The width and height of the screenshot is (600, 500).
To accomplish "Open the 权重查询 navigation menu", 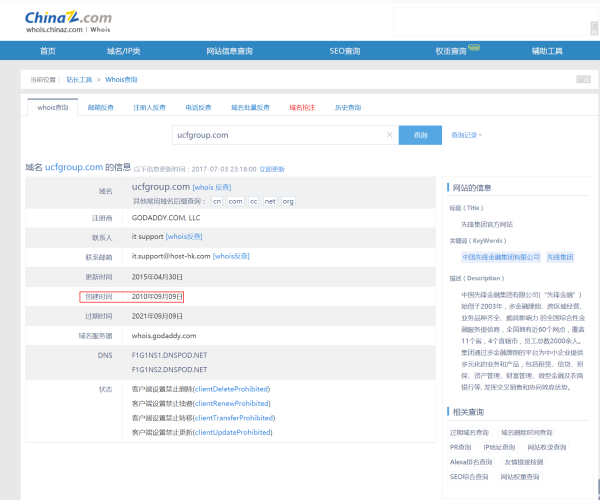I will pos(451,51).
